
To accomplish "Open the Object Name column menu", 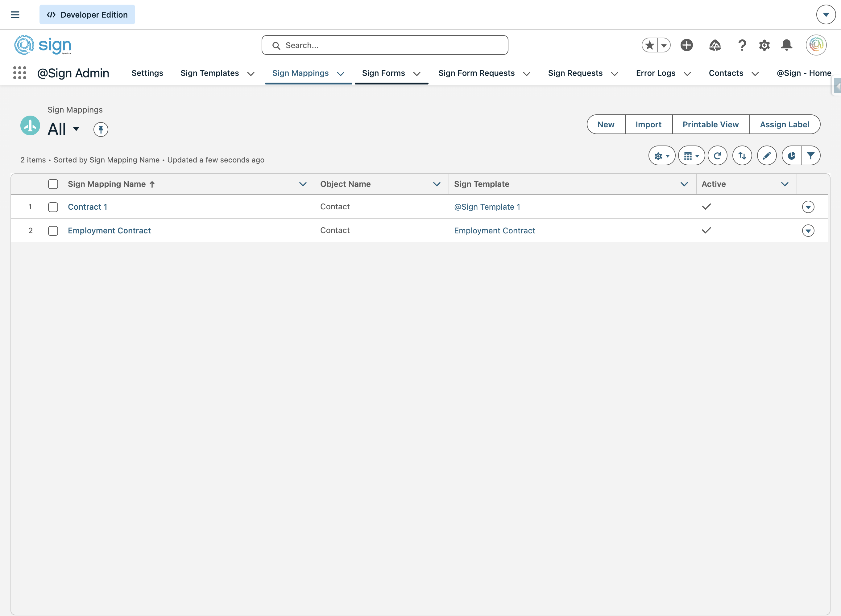I will tap(437, 184).
